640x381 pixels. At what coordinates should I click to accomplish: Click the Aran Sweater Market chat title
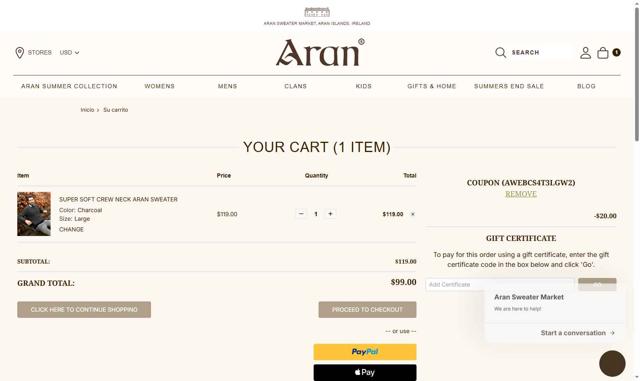tap(529, 297)
